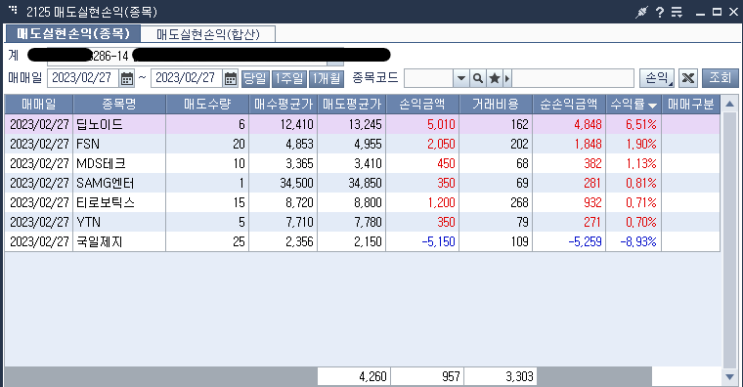The image size is (743, 387).
Task: Select the 티로보틱스 row name
Action: tap(105, 203)
